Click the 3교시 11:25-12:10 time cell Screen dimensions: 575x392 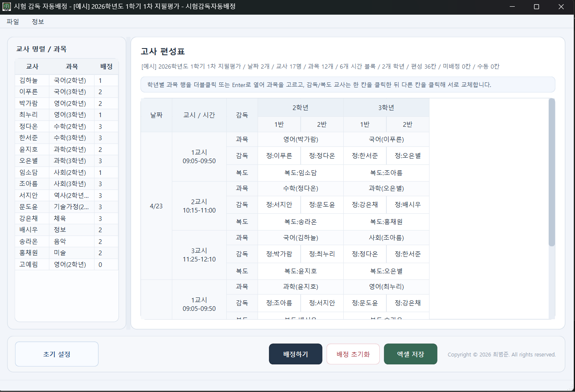click(x=199, y=255)
